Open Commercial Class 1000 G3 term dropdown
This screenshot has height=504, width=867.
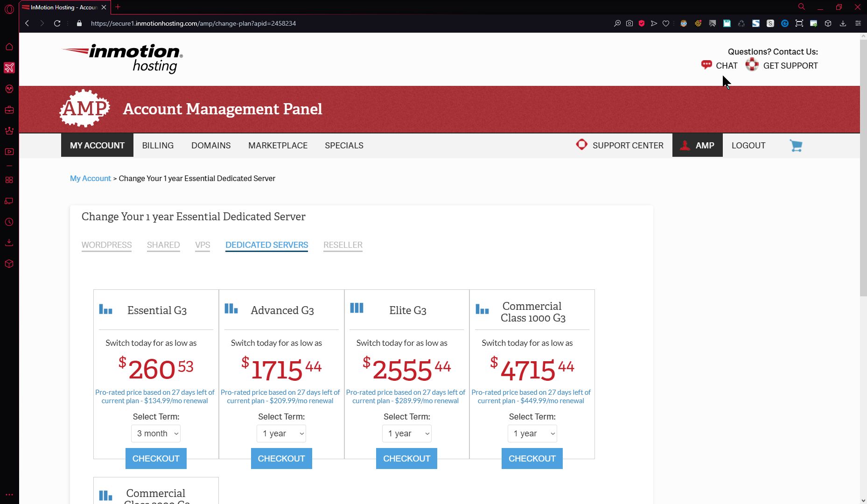532,434
